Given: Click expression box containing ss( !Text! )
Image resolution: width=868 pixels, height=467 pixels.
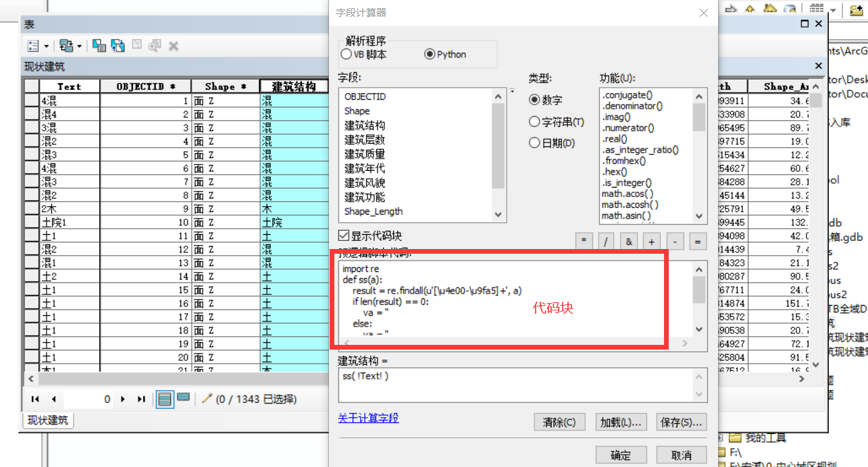Looking at the screenshot, I should (x=516, y=385).
